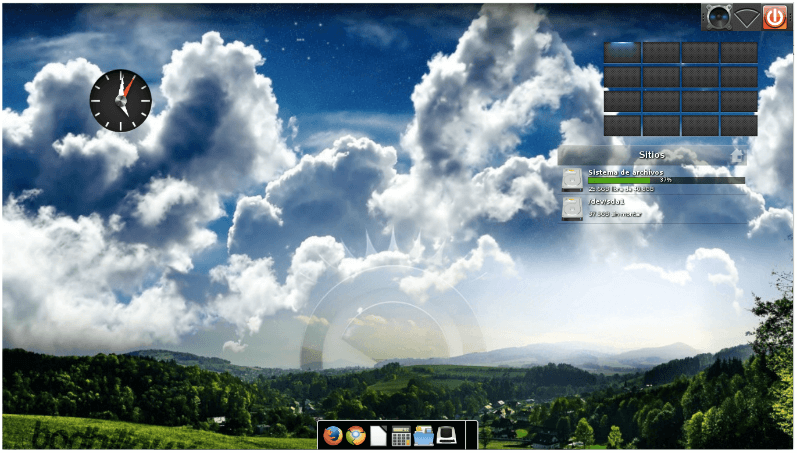Click the speaker volume icon
The image size is (797, 453).
coord(716,17)
